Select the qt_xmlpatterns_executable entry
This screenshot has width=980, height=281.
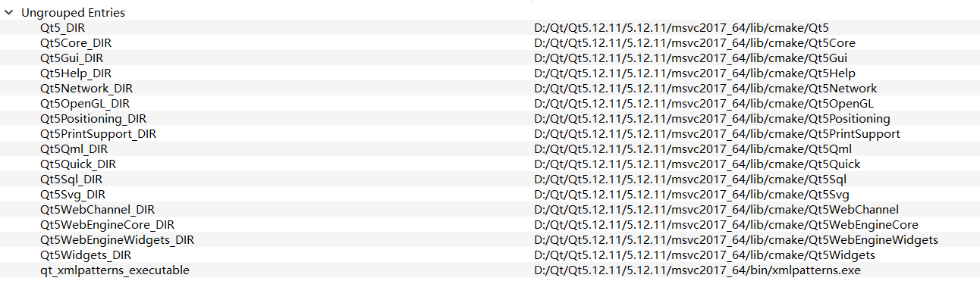click(x=115, y=270)
